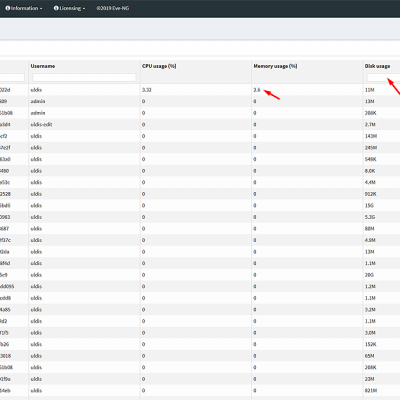The width and height of the screenshot is (400, 400).
Task: Select the 912K disk usage cell
Action: [371, 194]
